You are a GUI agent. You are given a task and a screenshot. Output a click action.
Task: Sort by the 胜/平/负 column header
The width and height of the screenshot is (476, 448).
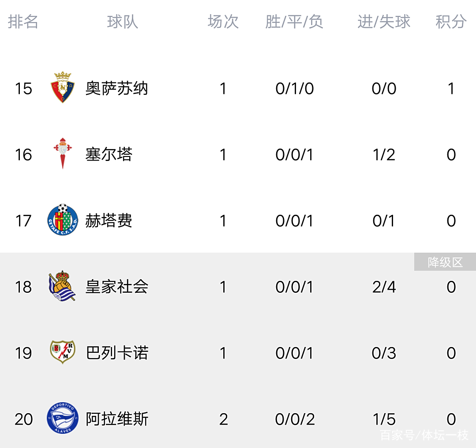point(294,22)
